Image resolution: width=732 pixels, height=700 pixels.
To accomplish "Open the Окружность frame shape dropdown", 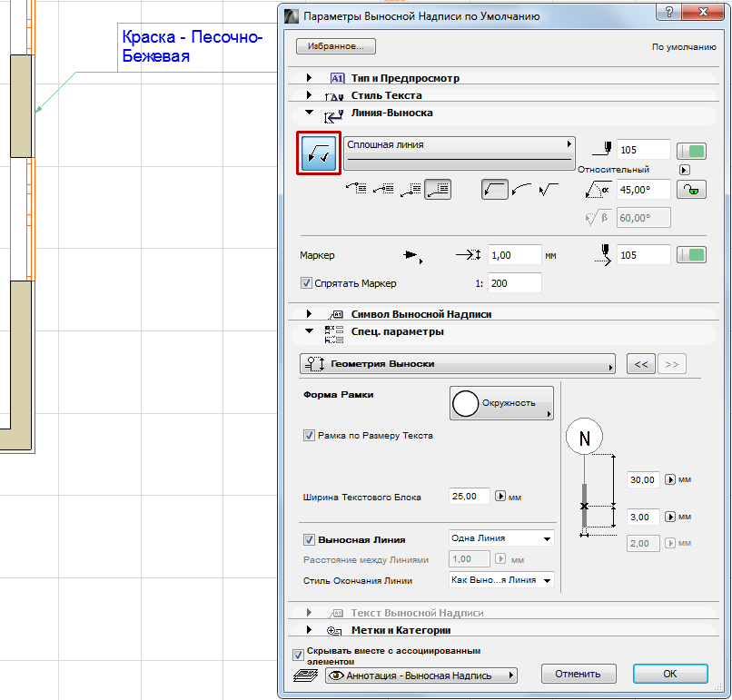I will tap(504, 403).
